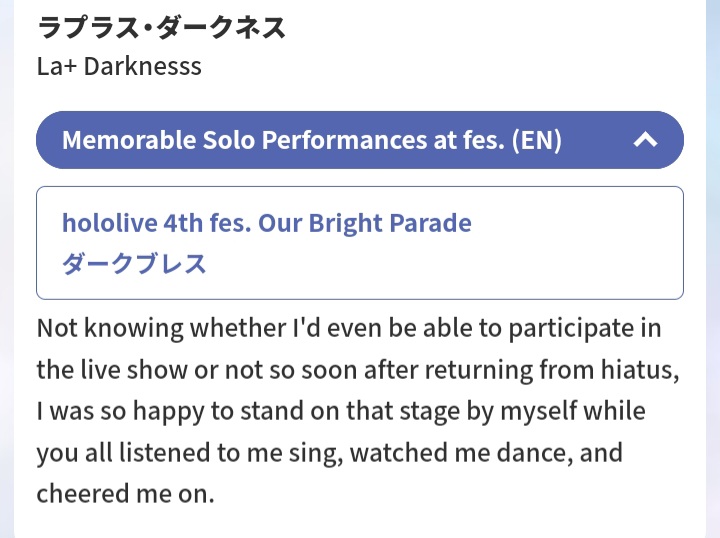Image resolution: width=720 pixels, height=538 pixels.
Task: Collapse the section using the white up-chevron
Action: click(x=645, y=140)
